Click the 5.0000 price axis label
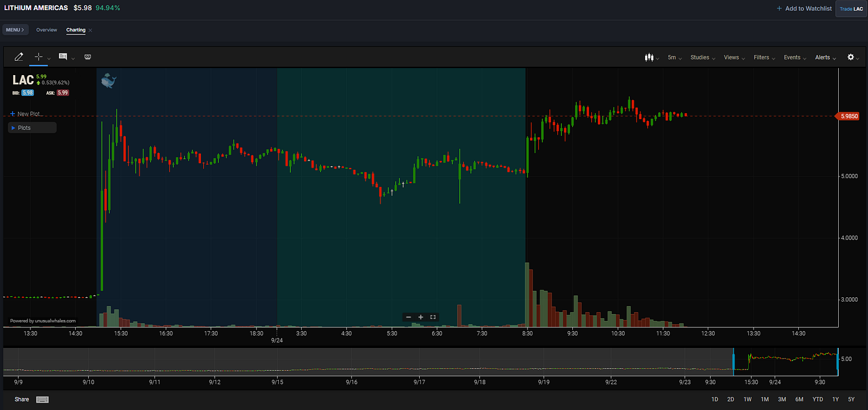This screenshot has width=868, height=410. [850, 176]
